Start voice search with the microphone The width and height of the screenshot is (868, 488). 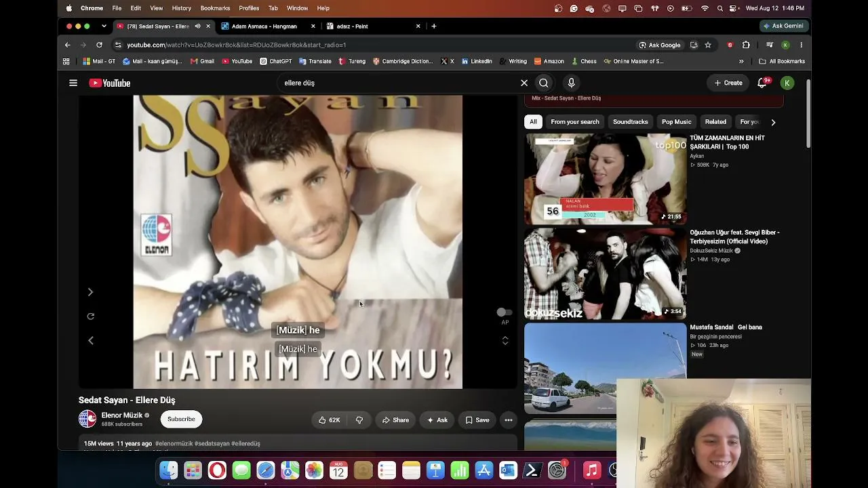[x=572, y=83]
